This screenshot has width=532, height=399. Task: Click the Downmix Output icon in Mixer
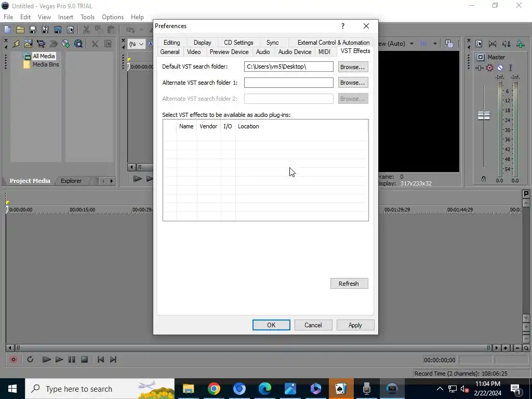coord(493,44)
